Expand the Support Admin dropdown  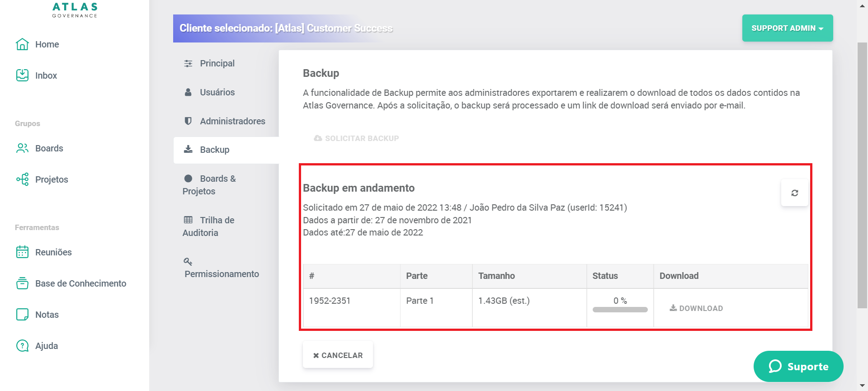pyautogui.click(x=787, y=28)
